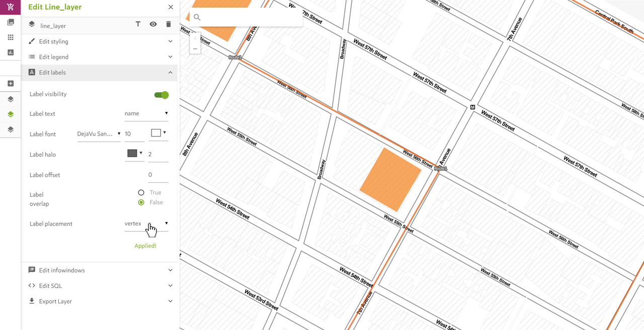Close the Edit Line_layer panel
Image resolution: width=644 pixels, height=330 pixels.
click(x=171, y=7)
